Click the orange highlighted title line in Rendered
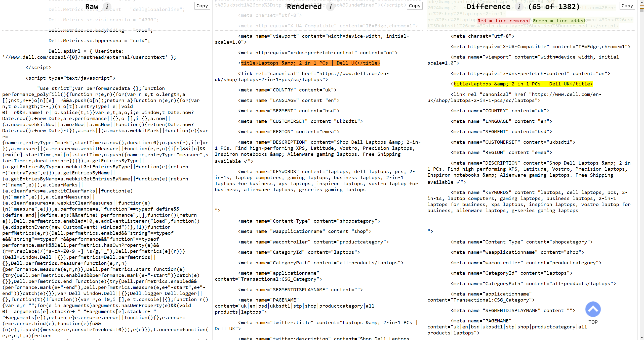The height and width of the screenshot is (340, 644). (x=310, y=63)
